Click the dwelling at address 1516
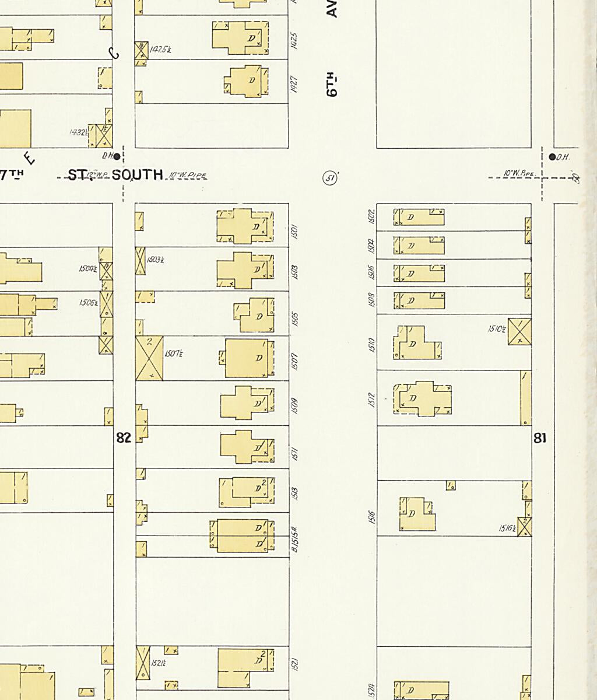 click(x=416, y=514)
